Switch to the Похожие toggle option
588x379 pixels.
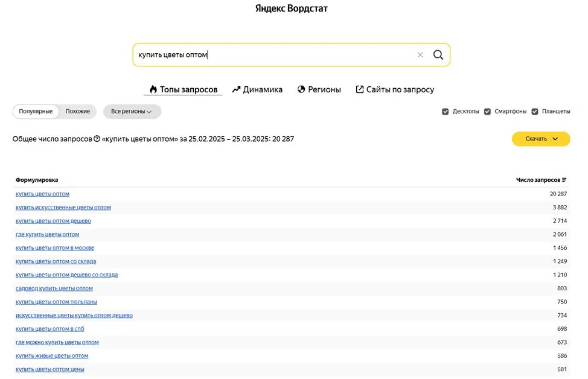[78, 111]
